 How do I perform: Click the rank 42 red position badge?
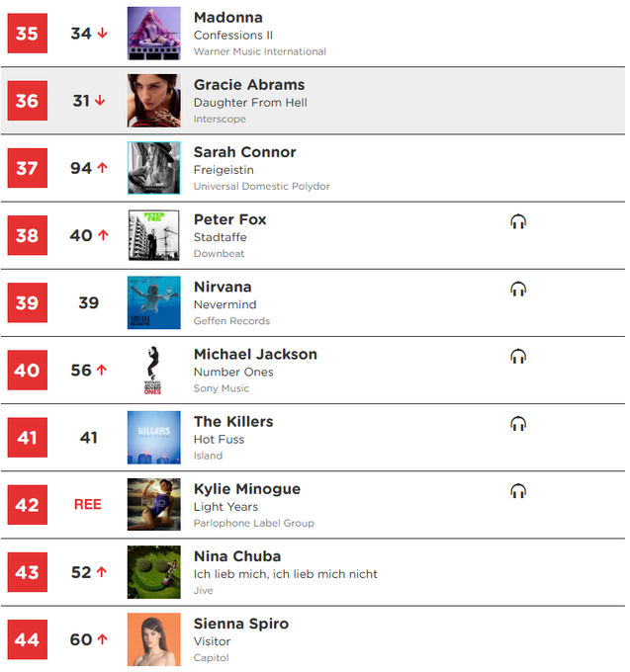[28, 504]
